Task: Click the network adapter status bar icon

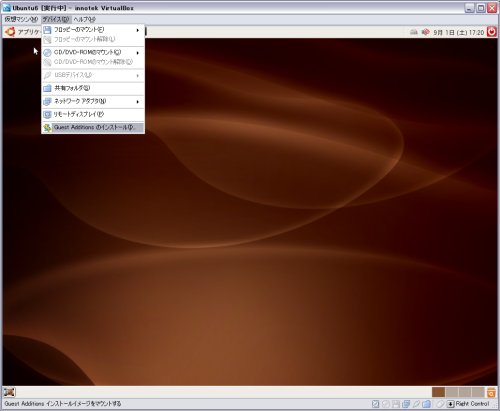Action: [x=406, y=404]
